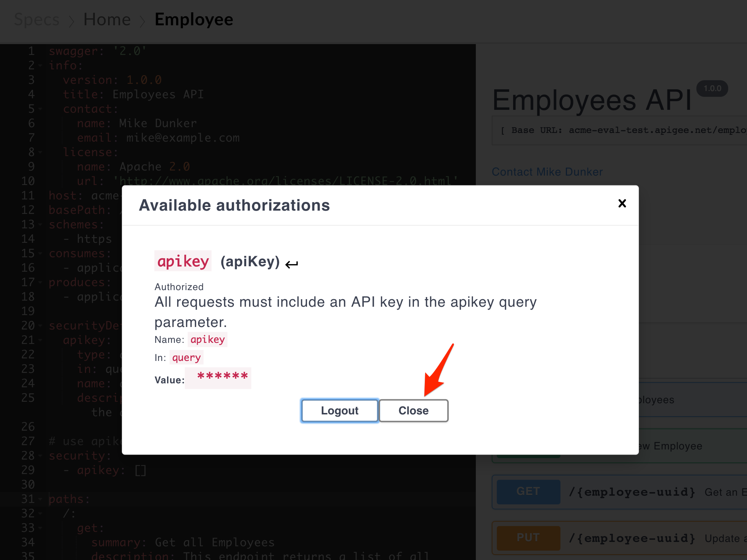Select the Employee breadcrumb item
Image resolution: width=747 pixels, height=560 pixels.
point(194,20)
